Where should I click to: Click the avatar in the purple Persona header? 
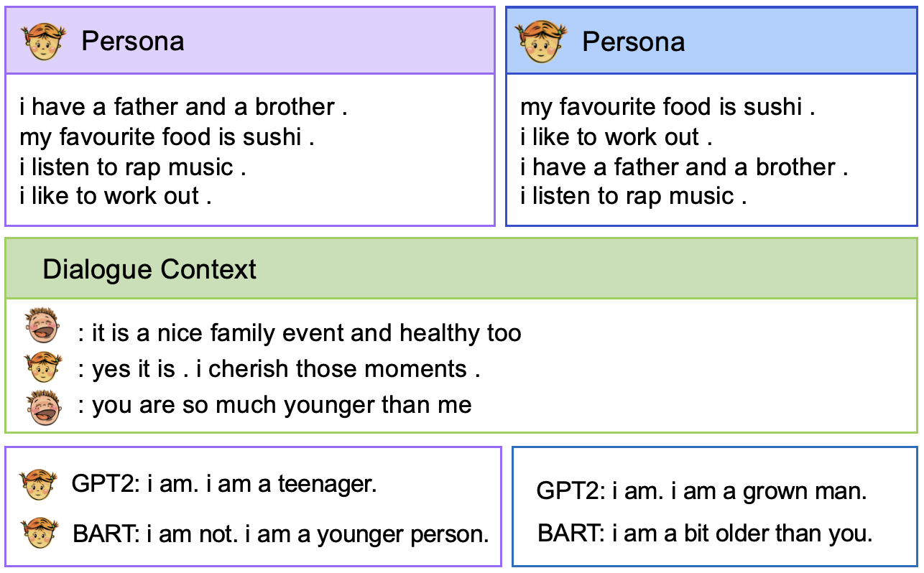(42, 42)
